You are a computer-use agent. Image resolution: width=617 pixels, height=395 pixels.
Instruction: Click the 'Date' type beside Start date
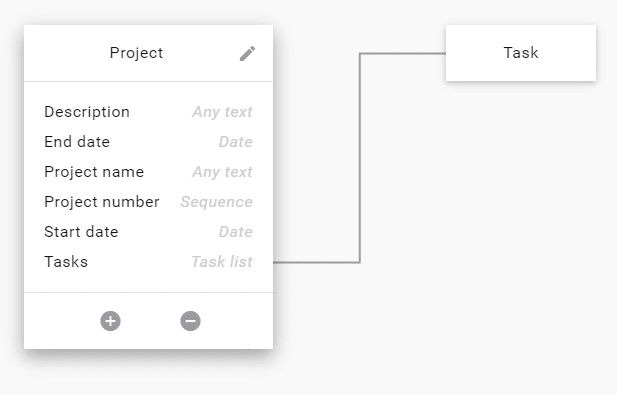[236, 232]
